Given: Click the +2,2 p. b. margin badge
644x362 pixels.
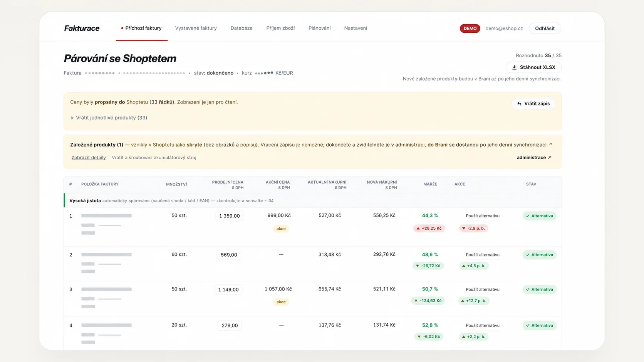Looking at the screenshot, I should (x=474, y=337).
